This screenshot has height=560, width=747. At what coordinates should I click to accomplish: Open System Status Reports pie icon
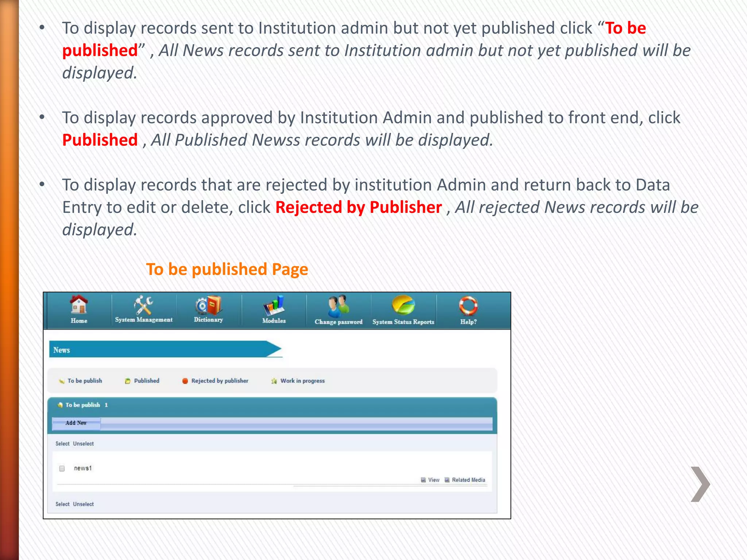click(403, 306)
